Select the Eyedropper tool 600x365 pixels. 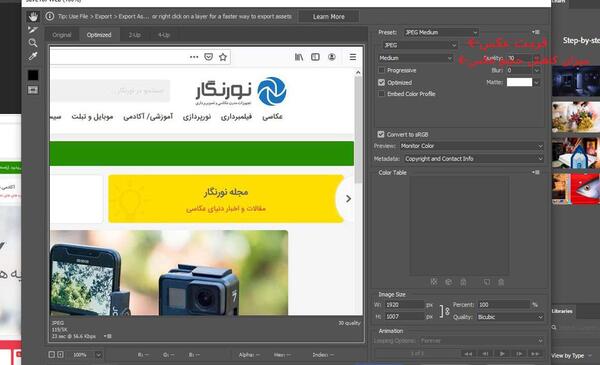[x=33, y=56]
